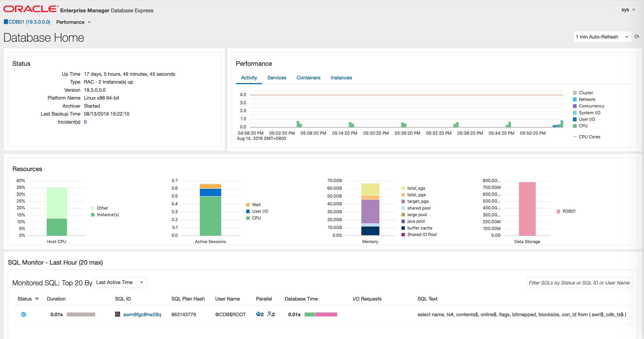Open the Performance menu dropdown
This screenshot has height=339, width=644.
(73, 22)
